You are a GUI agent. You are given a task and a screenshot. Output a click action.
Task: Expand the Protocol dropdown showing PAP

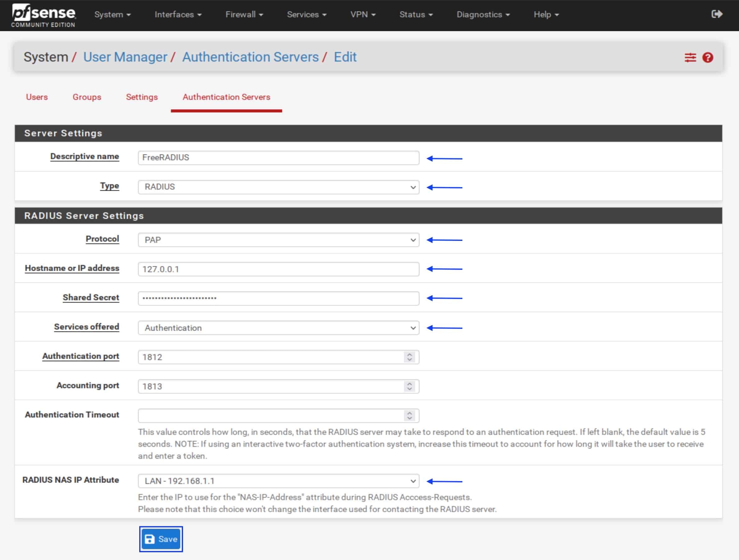(x=278, y=240)
